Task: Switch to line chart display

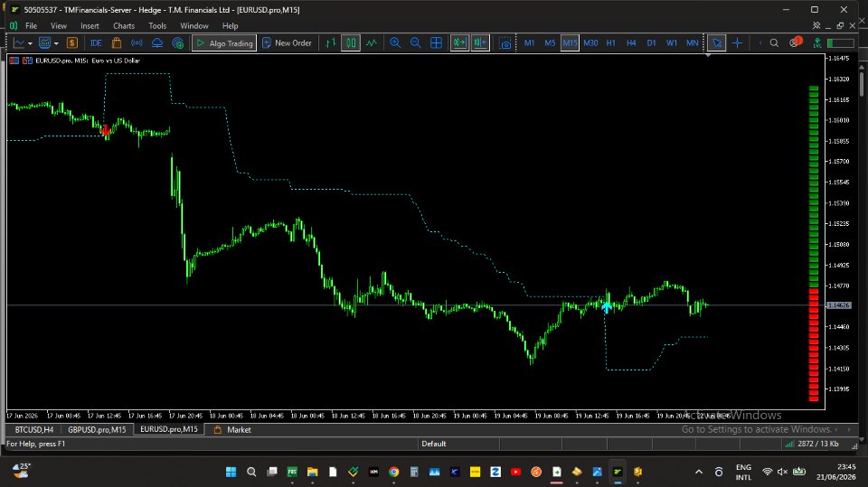Action: 372,42
